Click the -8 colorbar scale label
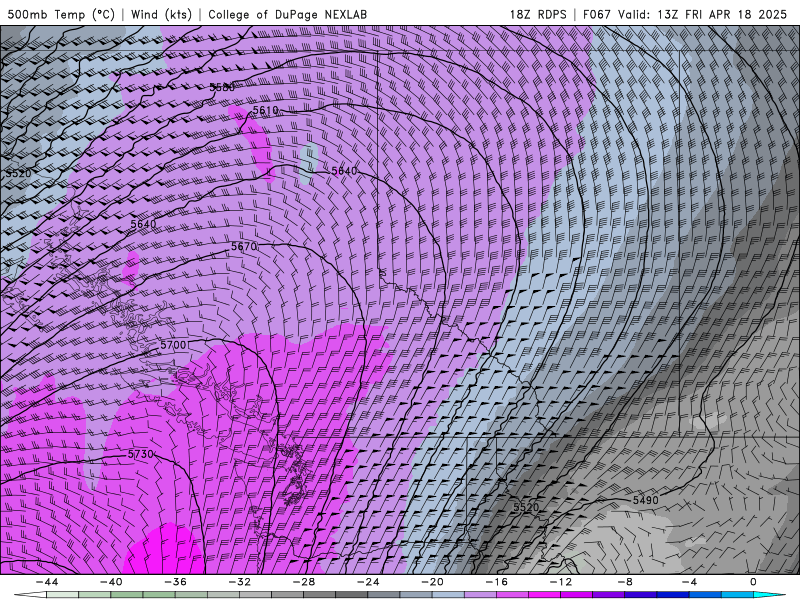This screenshot has height=600, width=800. 625,582
